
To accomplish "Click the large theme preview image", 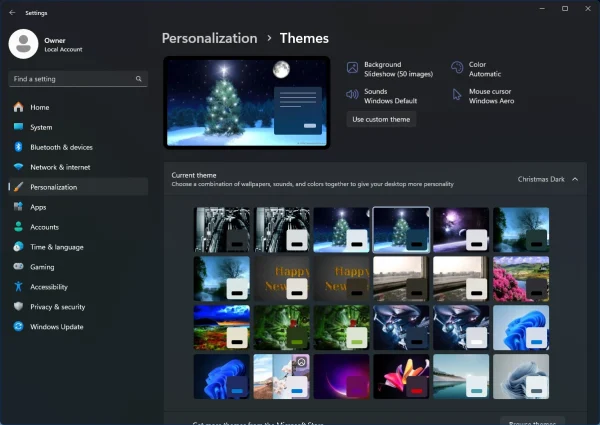I will (247, 103).
